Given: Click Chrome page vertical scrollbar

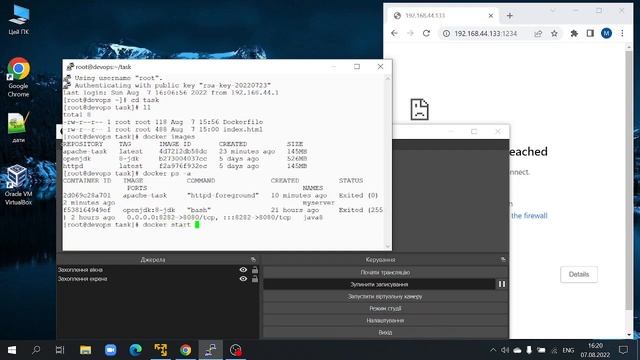Looking at the screenshot, I should 629,192.
